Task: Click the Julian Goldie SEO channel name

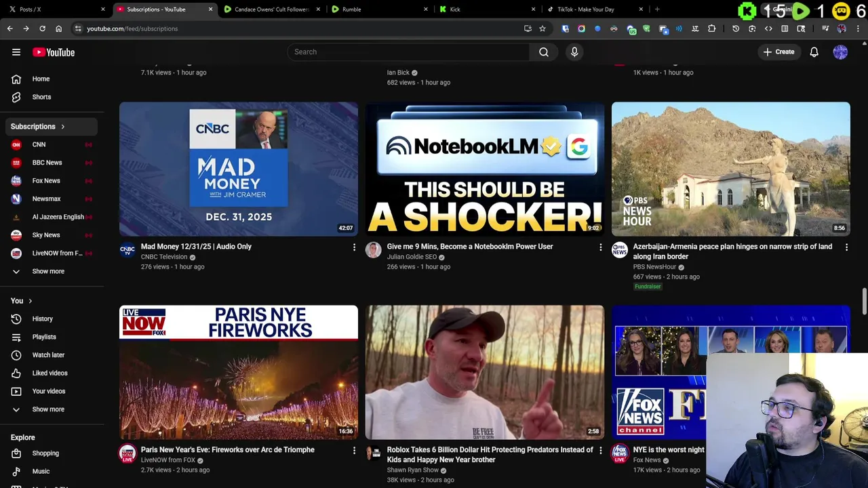Action: coord(412,257)
